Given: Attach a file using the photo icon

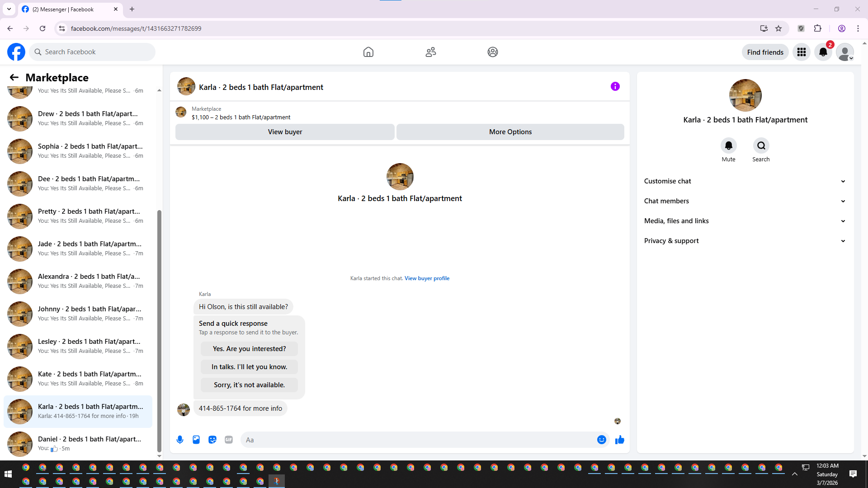Looking at the screenshot, I should click(196, 440).
